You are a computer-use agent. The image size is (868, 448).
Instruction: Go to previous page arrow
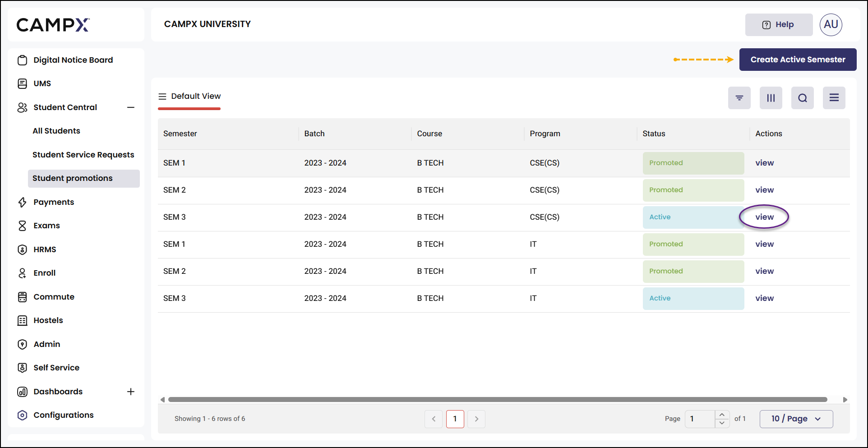(x=434, y=419)
